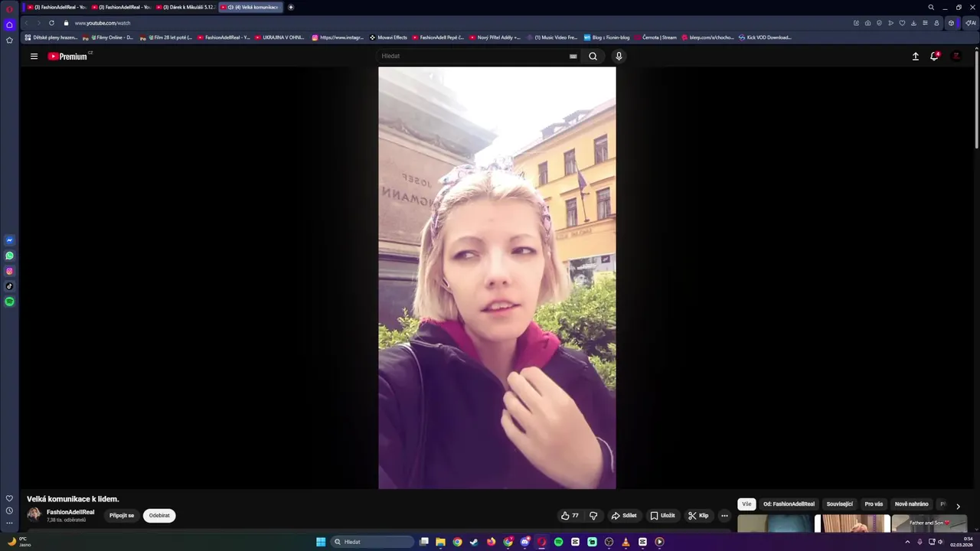
Task: Click the Uložit save button
Action: point(662,516)
